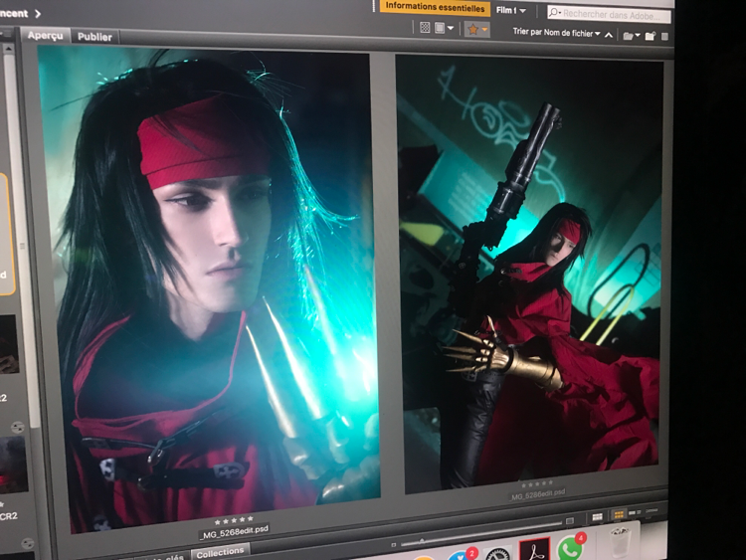Click the left panel scroll up arrow
Viewport: 746px width, 560px height.
[x=8, y=48]
